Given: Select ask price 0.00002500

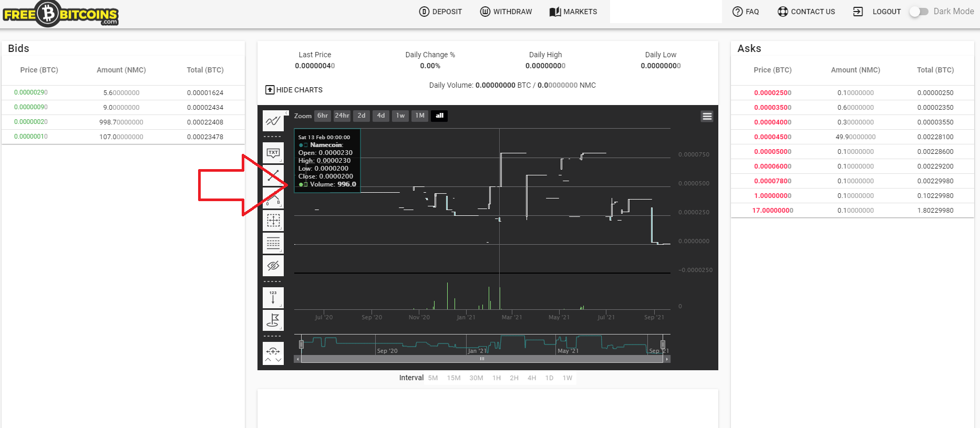Looking at the screenshot, I should tap(772, 93).
